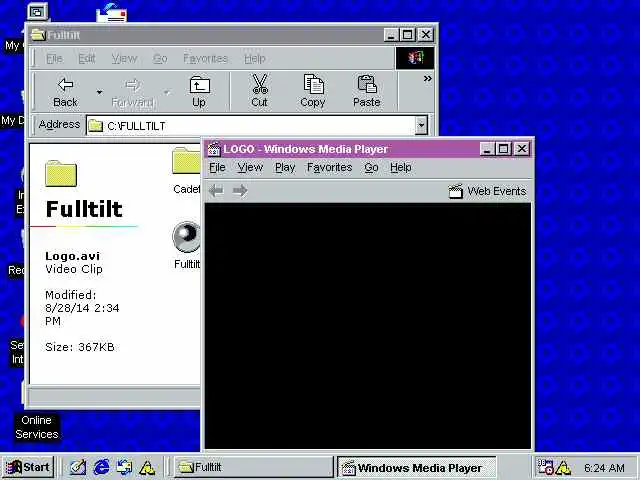640x480 pixels.
Task: Click Media Player back arrow button
Action: 216,191
